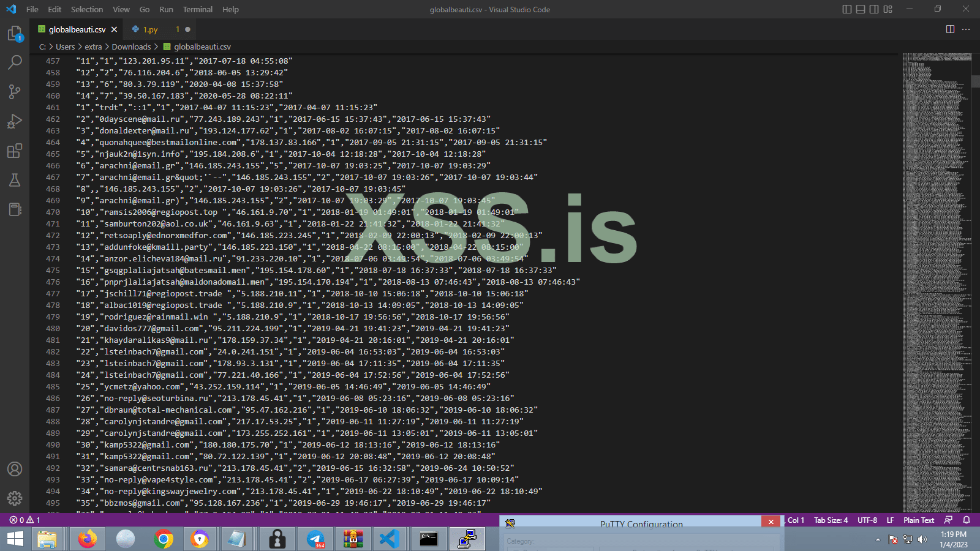This screenshot has width=980, height=551.
Task: Open the Extensions view
Action: 15,151
